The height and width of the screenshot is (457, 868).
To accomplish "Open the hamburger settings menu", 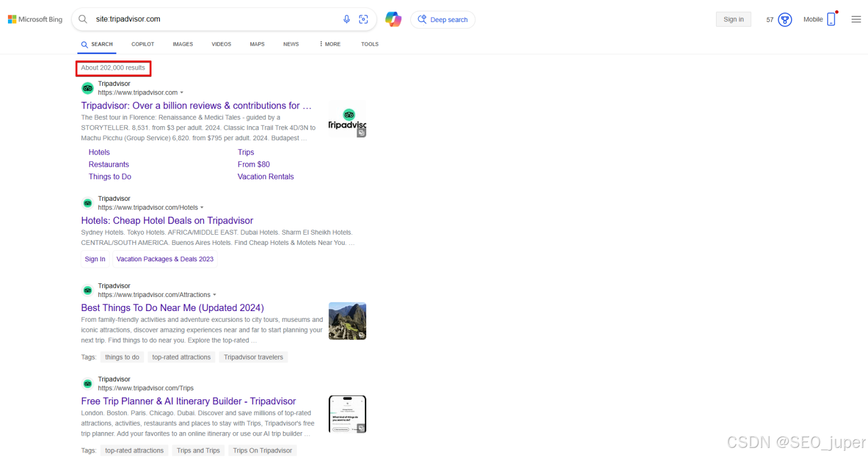I will (x=856, y=19).
